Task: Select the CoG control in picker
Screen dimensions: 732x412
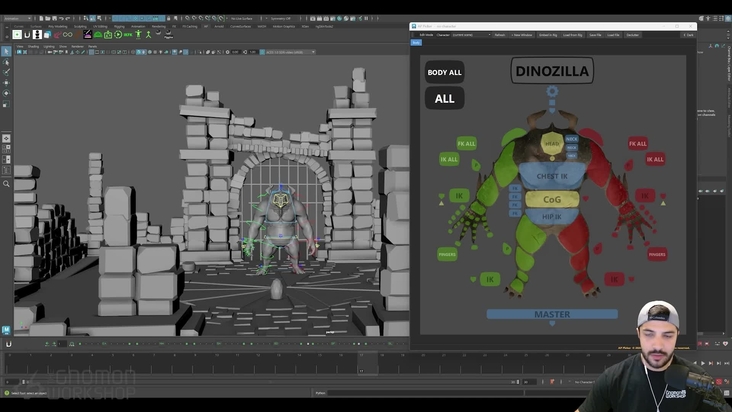Action: (x=552, y=200)
